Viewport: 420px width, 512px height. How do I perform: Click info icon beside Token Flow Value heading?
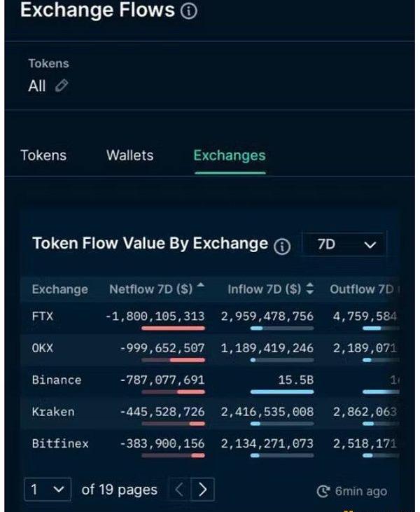point(282,246)
